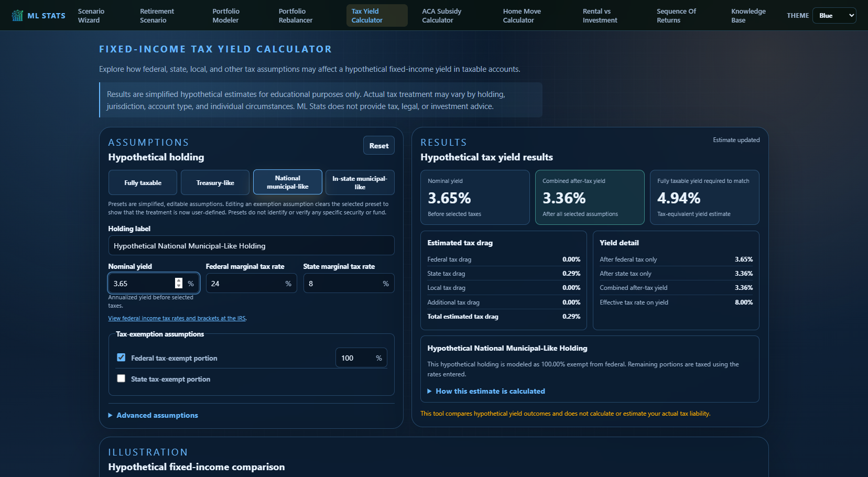This screenshot has width=868, height=477.
Task: Open the Portfolio Modeler tab
Action: (x=226, y=16)
